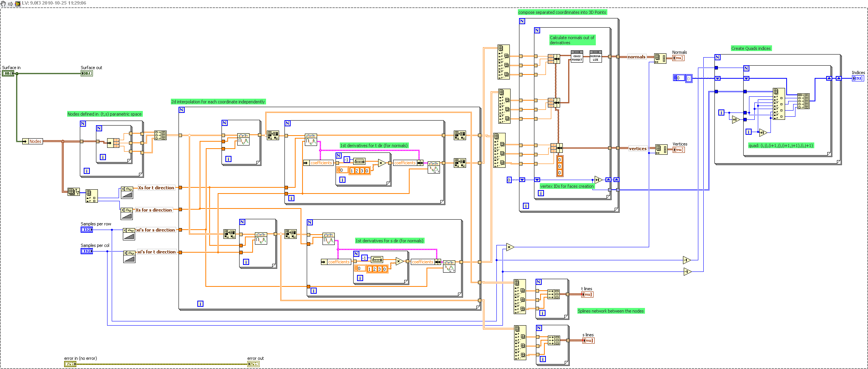Screen dimensions: 868x369
Task: Click the '2d interpolation for each coordinate independently' comment
Action: click(x=218, y=102)
